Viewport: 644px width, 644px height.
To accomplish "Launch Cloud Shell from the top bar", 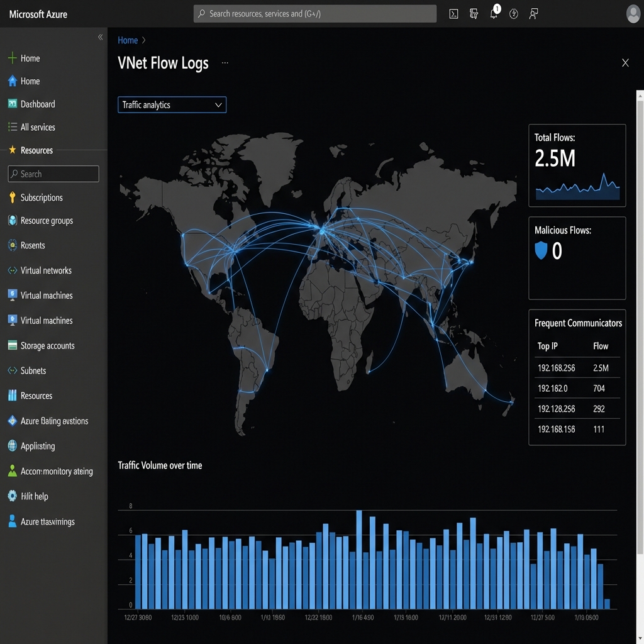I will [453, 13].
